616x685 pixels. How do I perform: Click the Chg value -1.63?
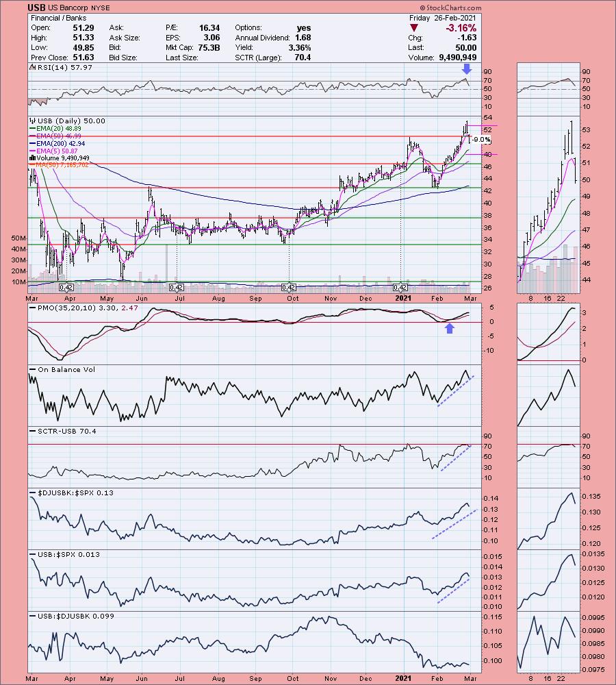466,38
